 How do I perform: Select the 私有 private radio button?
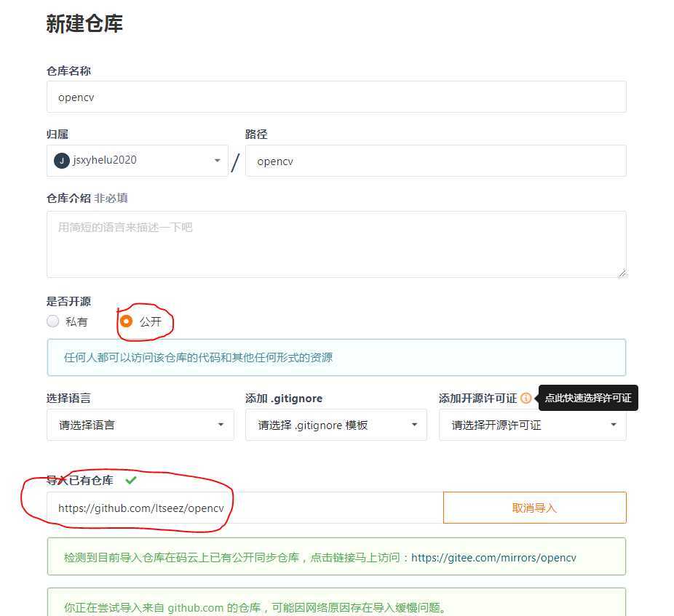pos(53,321)
